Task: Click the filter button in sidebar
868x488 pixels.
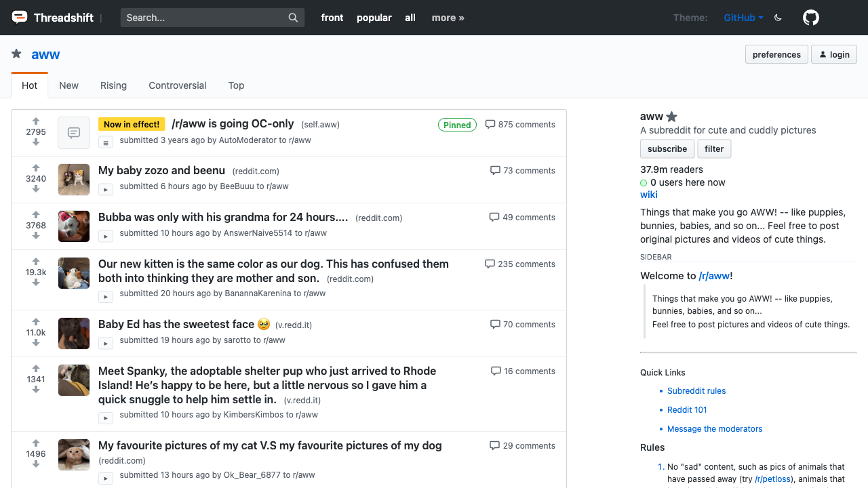Action: coord(714,149)
